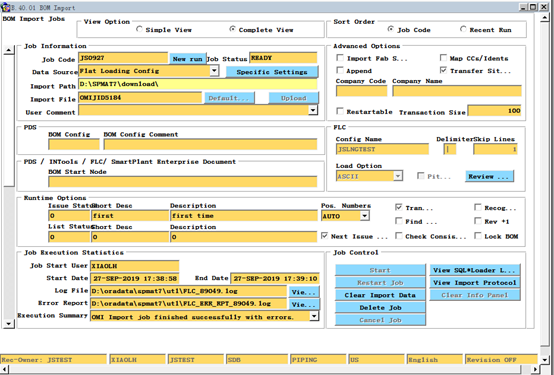Click the Import Path field
The width and height of the screenshot is (554, 375).
(x=198, y=84)
